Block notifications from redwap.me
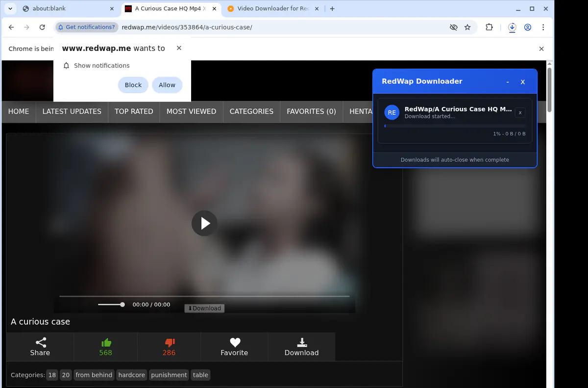This screenshot has width=588, height=388. [x=133, y=85]
